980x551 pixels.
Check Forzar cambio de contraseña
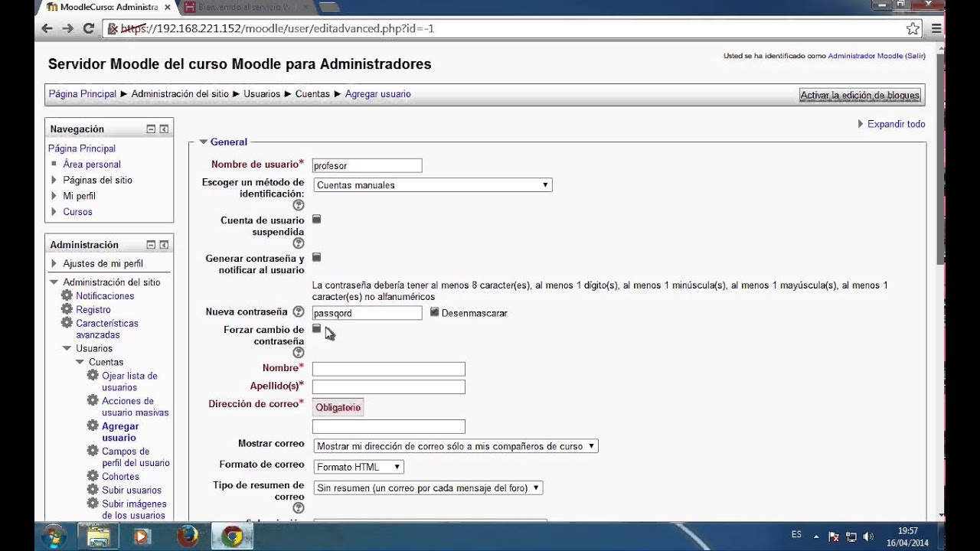pyautogui.click(x=317, y=329)
